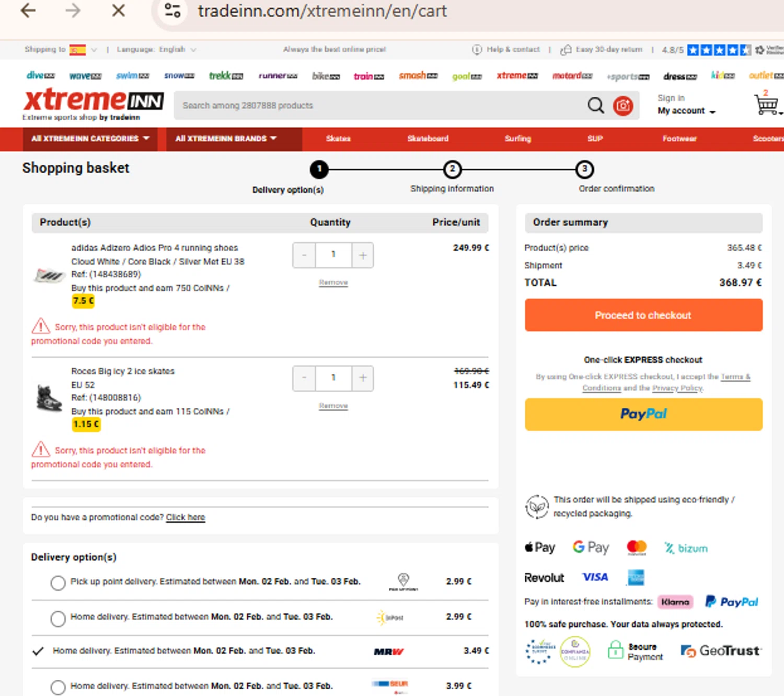The image size is (784, 696).
Task: Open the dressinn store logo
Action: pos(681,76)
